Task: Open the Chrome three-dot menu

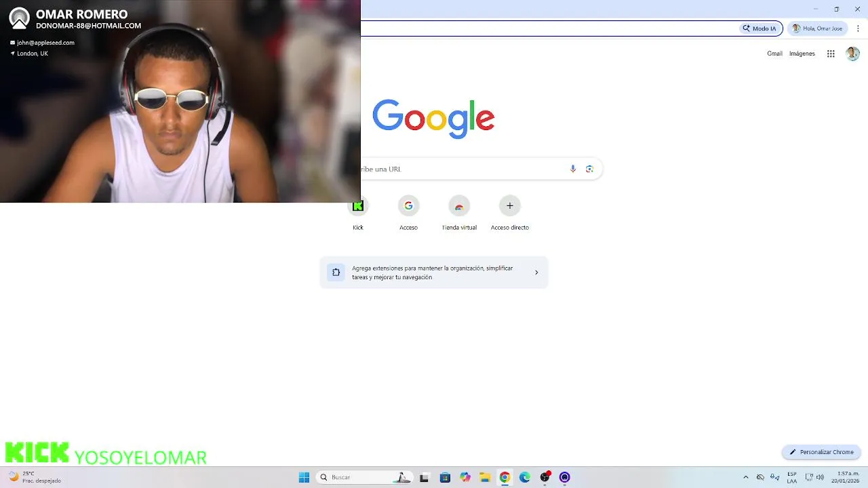Action: pos(858,28)
